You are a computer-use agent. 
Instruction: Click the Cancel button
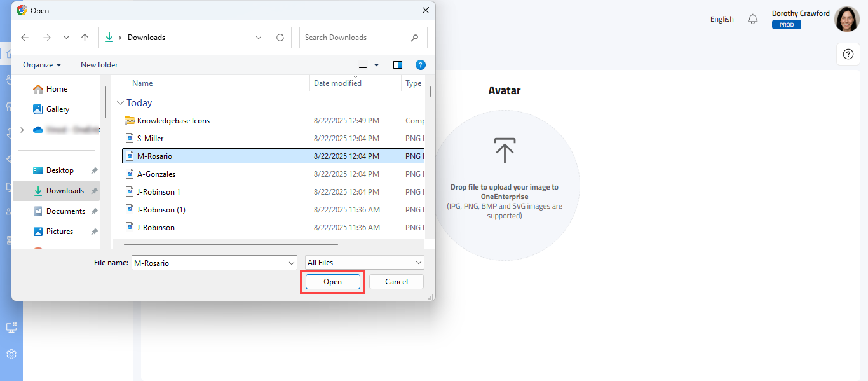(396, 282)
